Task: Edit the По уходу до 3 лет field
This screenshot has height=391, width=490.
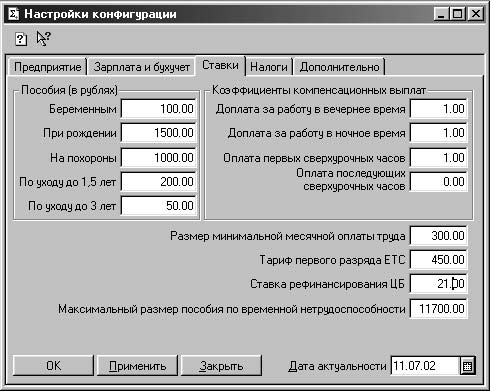Action: [158, 206]
